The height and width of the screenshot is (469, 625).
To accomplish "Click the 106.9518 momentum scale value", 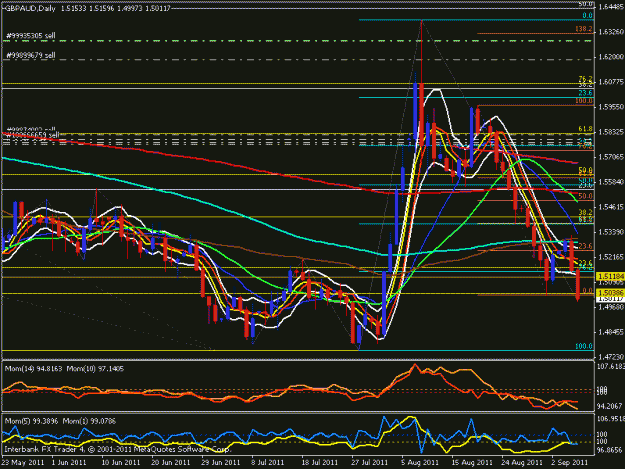I will [x=610, y=418].
